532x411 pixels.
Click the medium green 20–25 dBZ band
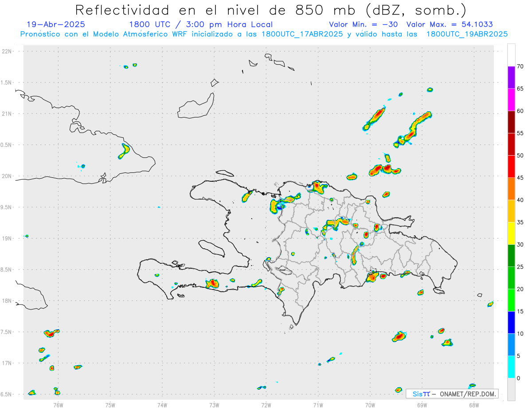(511, 278)
